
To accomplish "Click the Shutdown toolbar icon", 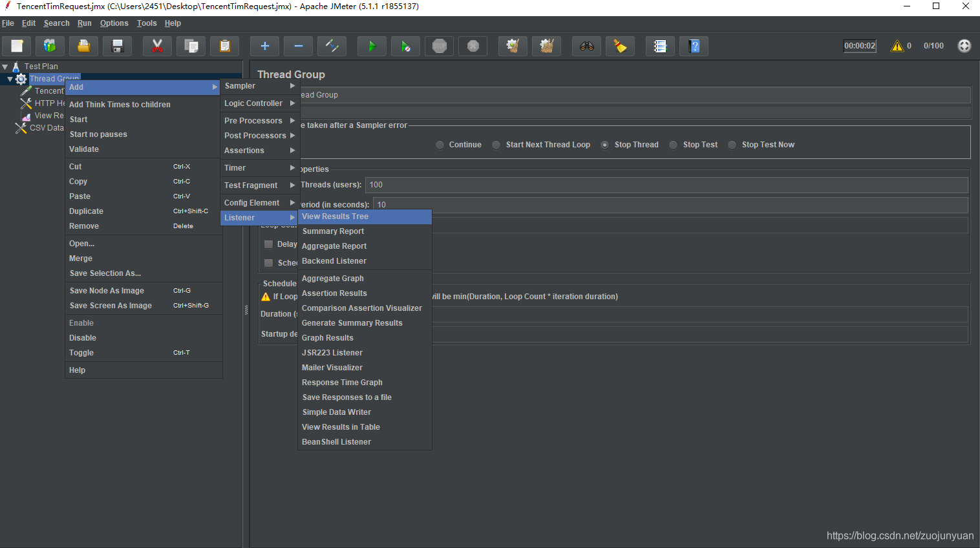I will 473,46.
